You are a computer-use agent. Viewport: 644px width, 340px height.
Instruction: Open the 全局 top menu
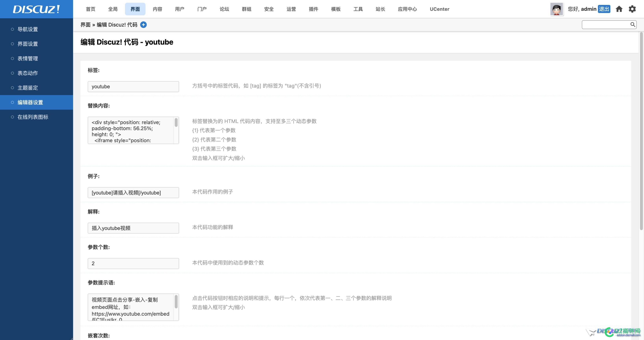113,9
